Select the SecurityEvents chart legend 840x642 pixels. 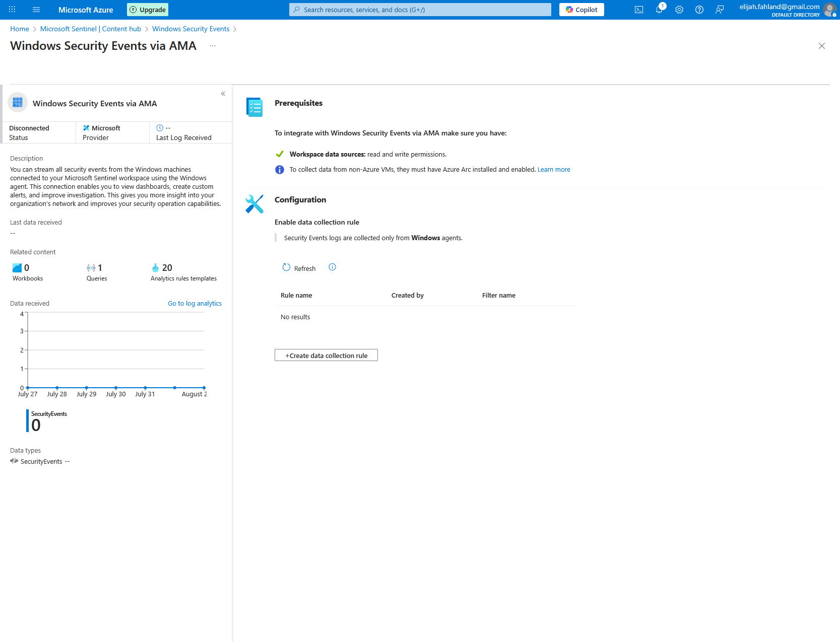[x=47, y=420]
